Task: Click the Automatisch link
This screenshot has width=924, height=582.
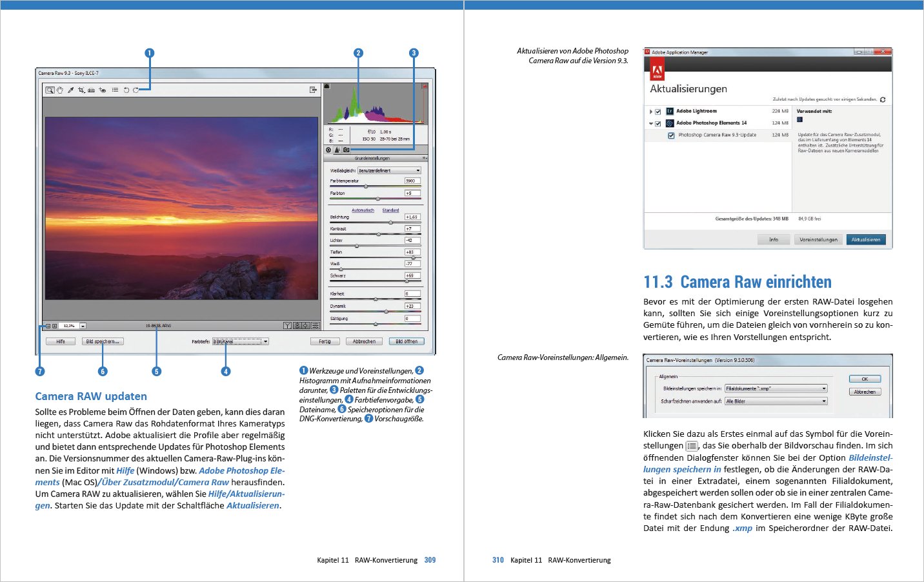Action: (363, 210)
